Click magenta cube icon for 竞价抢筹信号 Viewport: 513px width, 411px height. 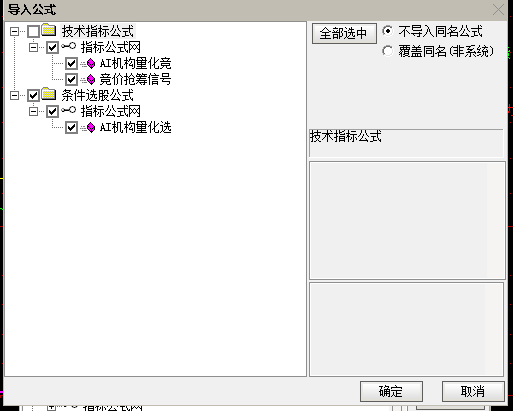(x=91, y=79)
